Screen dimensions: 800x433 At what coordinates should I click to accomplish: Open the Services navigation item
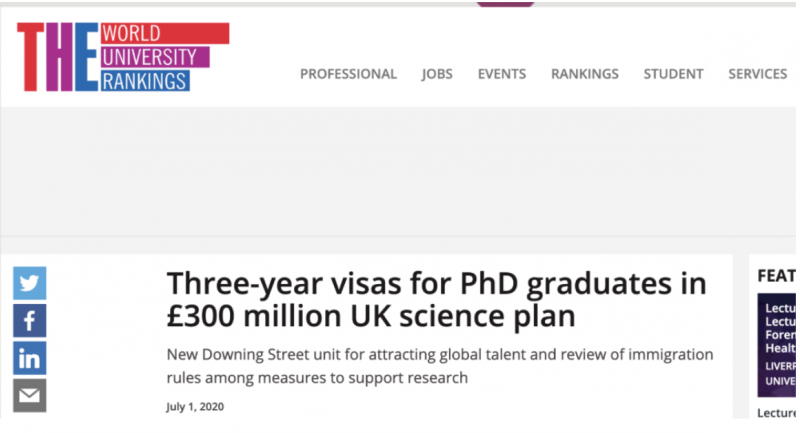point(758,74)
